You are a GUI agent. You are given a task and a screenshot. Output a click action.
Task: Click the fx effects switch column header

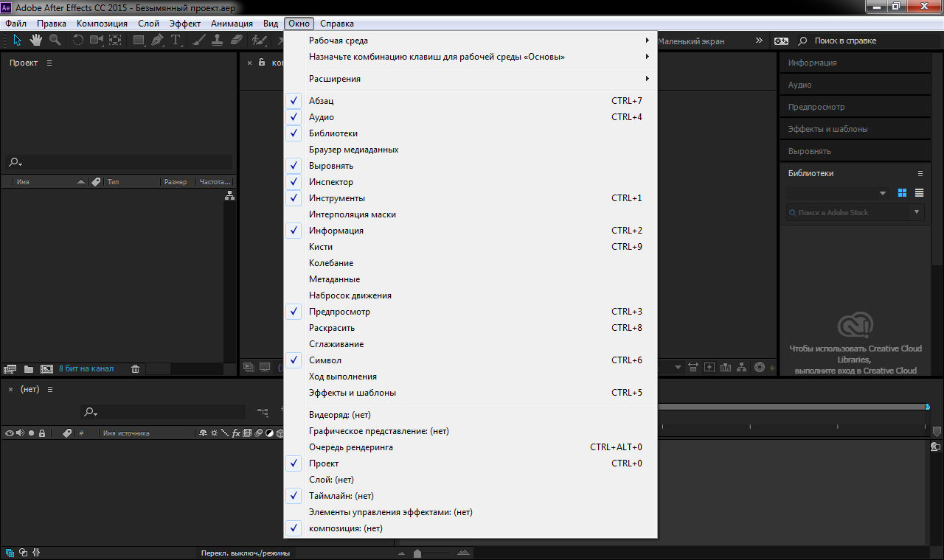[236, 433]
